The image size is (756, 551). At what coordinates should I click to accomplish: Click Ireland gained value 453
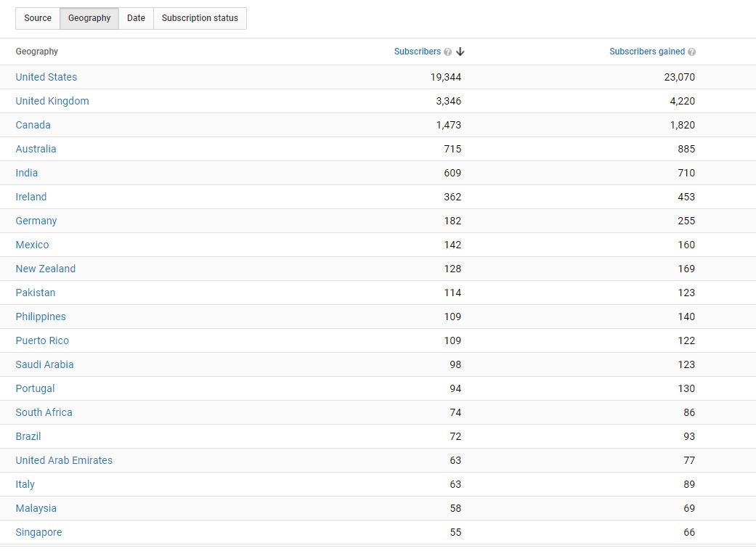(x=686, y=197)
